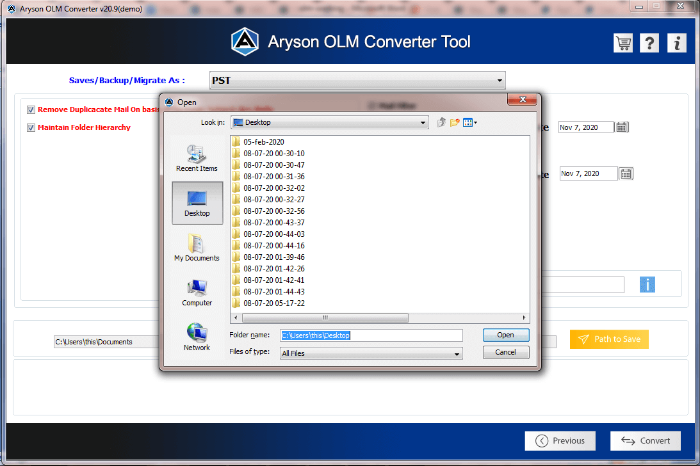
Task: Click the Previous button
Action: [x=560, y=441]
